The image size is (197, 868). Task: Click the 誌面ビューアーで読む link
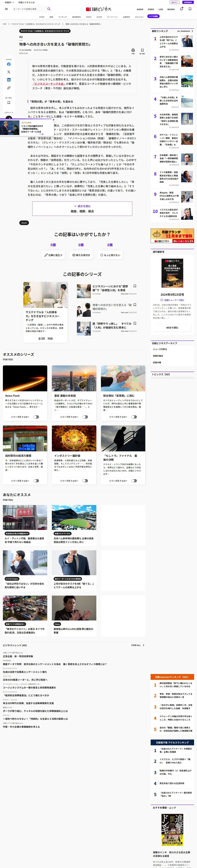click(x=172, y=300)
